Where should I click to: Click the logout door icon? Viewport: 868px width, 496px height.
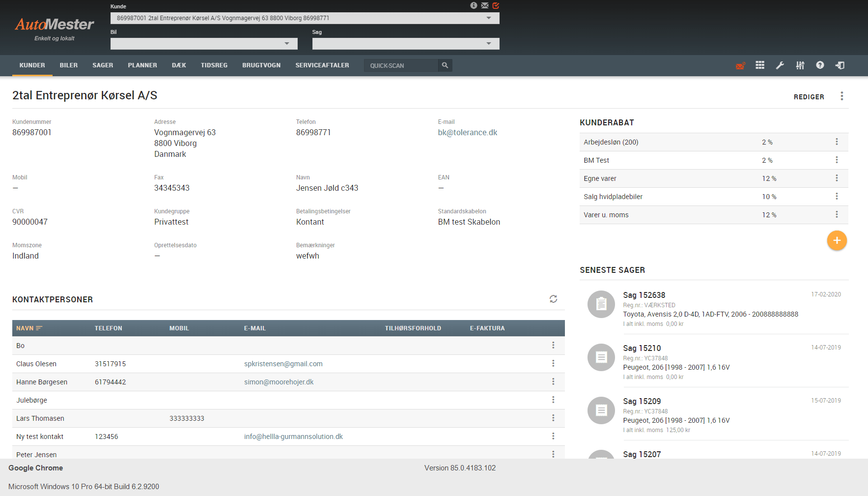(x=840, y=65)
